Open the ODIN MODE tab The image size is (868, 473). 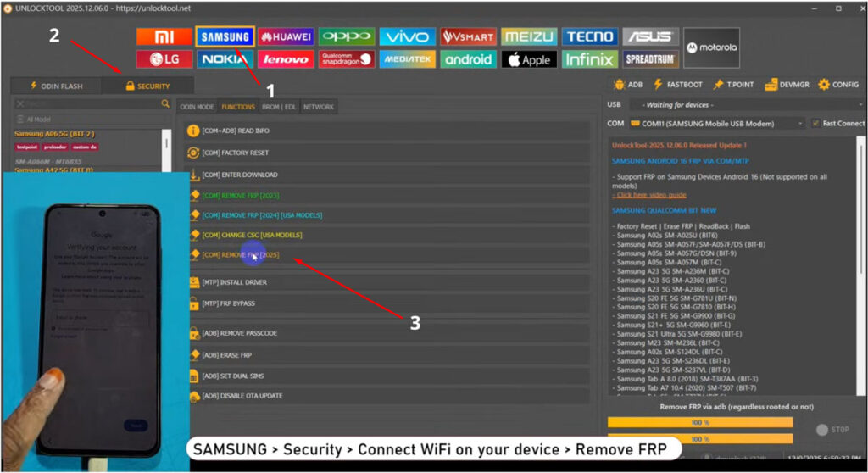197,107
